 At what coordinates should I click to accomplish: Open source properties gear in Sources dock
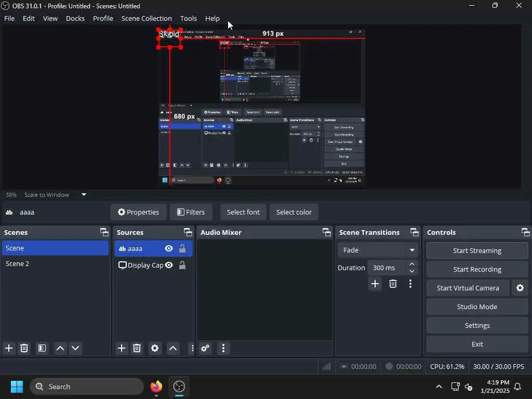[155, 348]
